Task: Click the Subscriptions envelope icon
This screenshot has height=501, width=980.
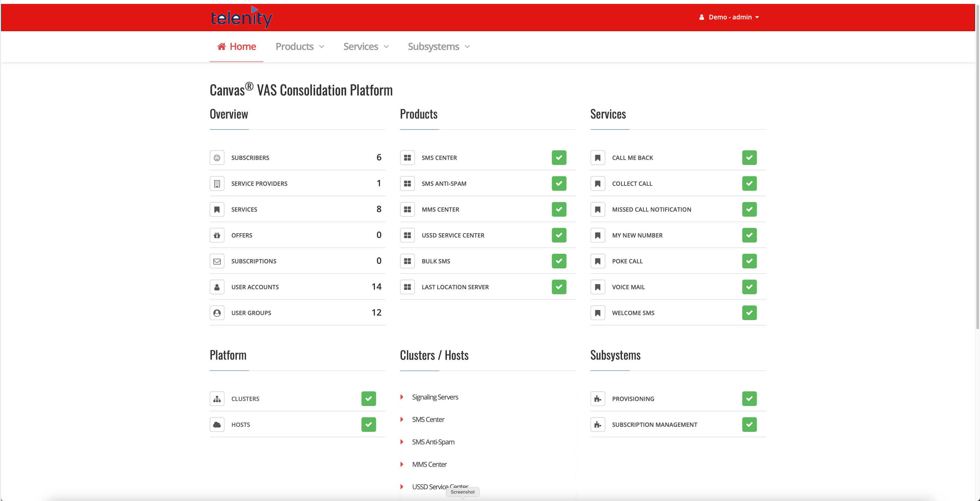Action: [x=217, y=261]
